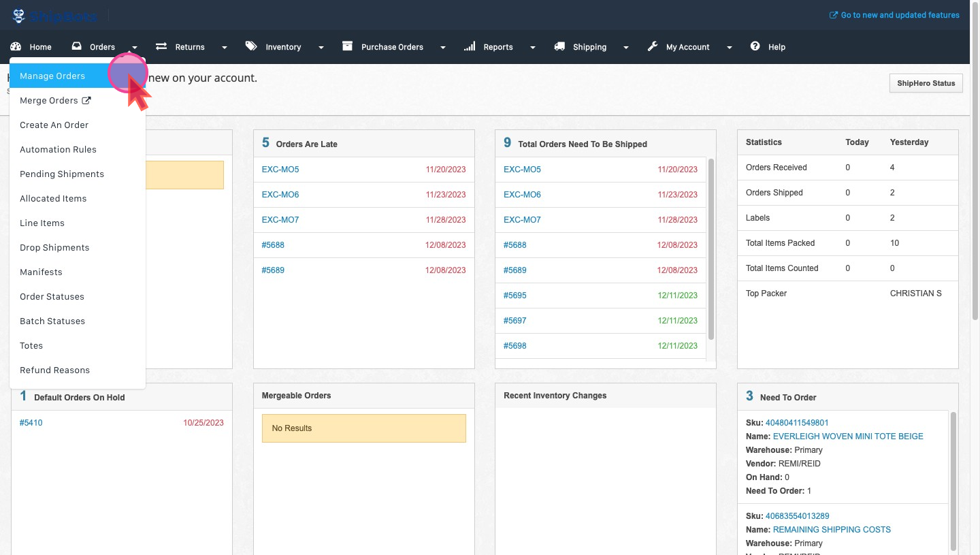Open on-hold order #5410
The width and height of the screenshot is (980, 555).
tap(31, 423)
